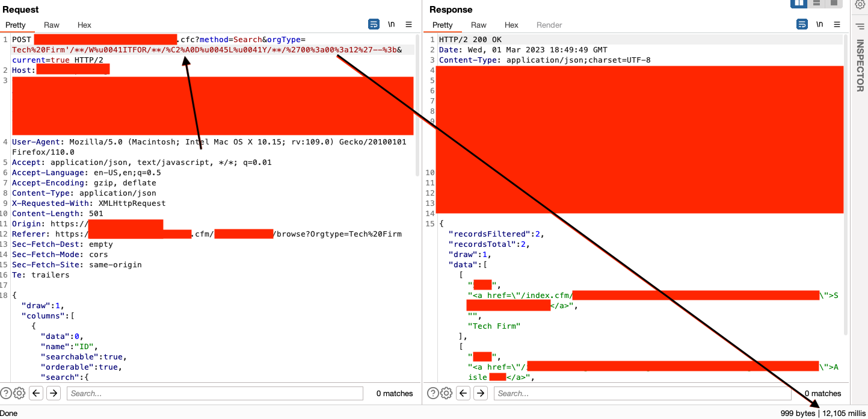Viewport: 868px width, 419px height.
Task: Click the response Date header line
Action: point(523,50)
